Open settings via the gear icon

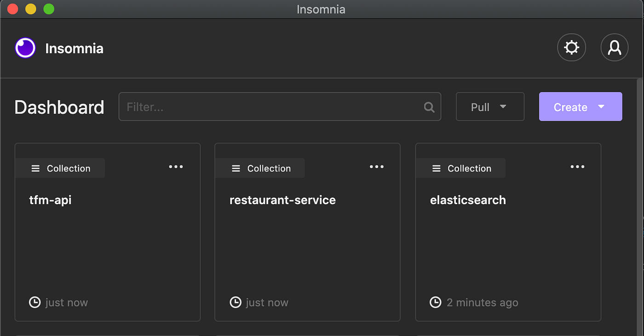[x=571, y=47]
